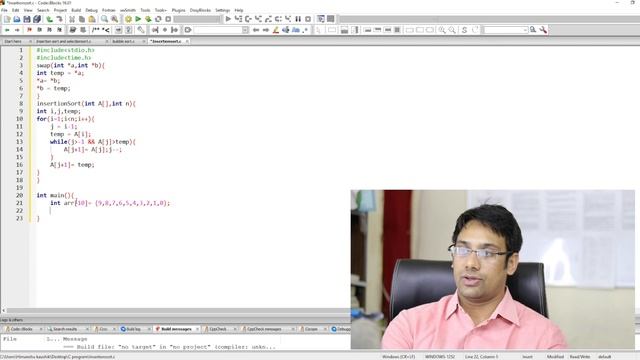Click the Copy icon

pyautogui.click(x=82, y=19)
